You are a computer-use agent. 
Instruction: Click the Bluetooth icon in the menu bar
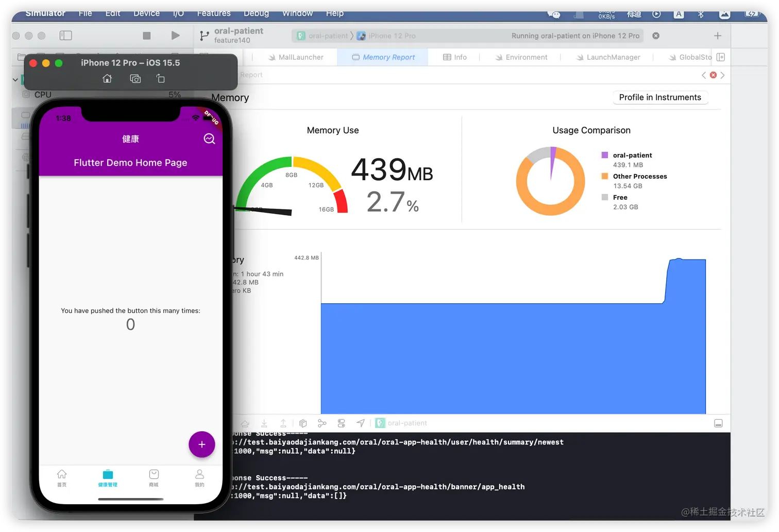(701, 14)
